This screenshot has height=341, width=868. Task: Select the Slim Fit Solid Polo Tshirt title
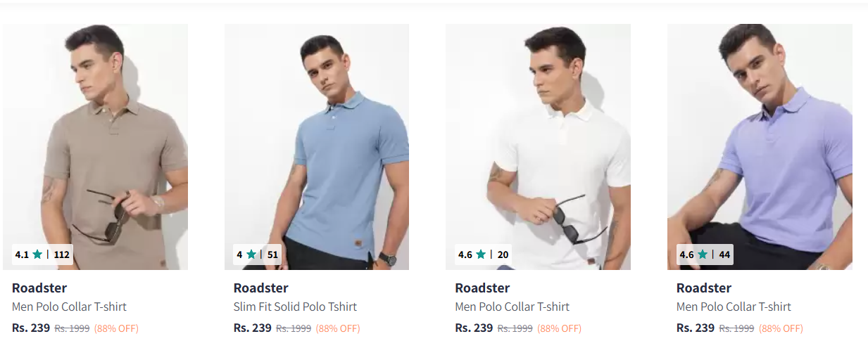tap(295, 307)
